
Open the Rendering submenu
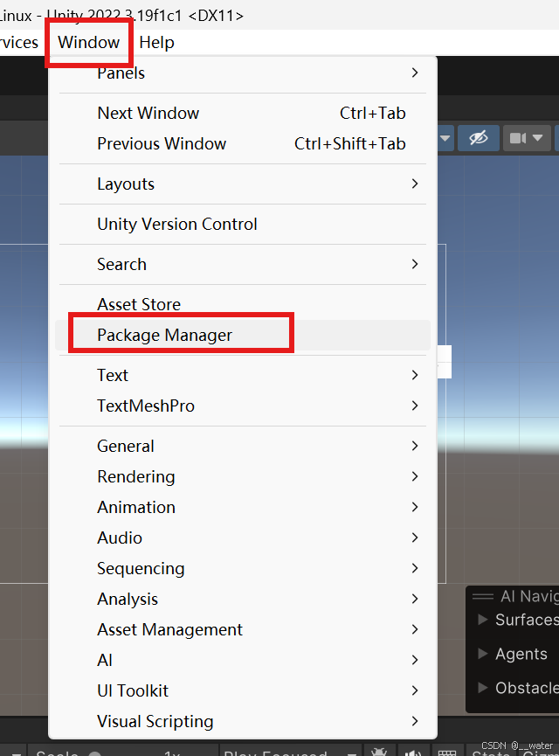(x=243, y=477)
